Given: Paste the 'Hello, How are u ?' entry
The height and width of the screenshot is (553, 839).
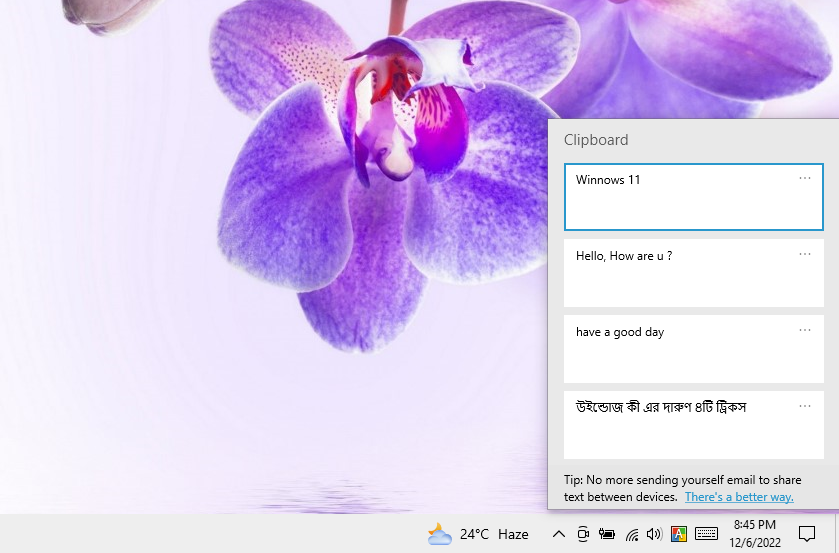Looking at the screenshot, I should pos(693,273).
